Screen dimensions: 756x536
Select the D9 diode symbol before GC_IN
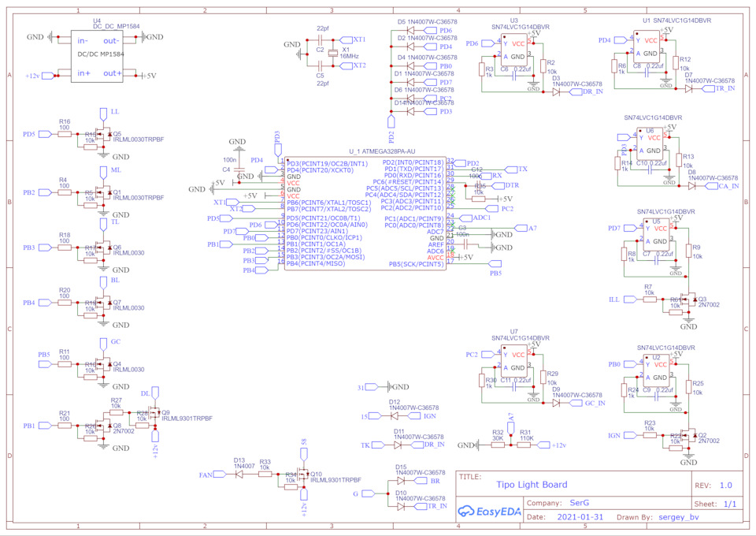point(556,404)
